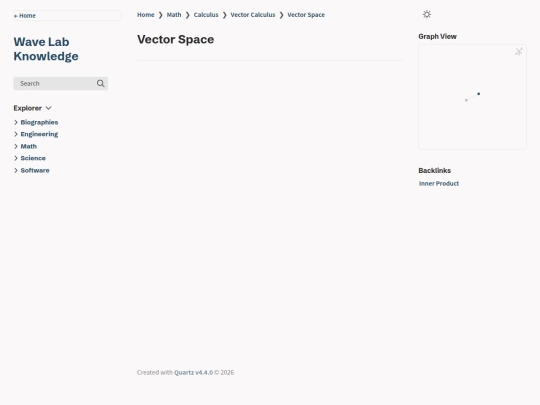The width and height of the screenshot is (540, 405).
Task: Expand the Engineering folder
Action: click(39, 134)
